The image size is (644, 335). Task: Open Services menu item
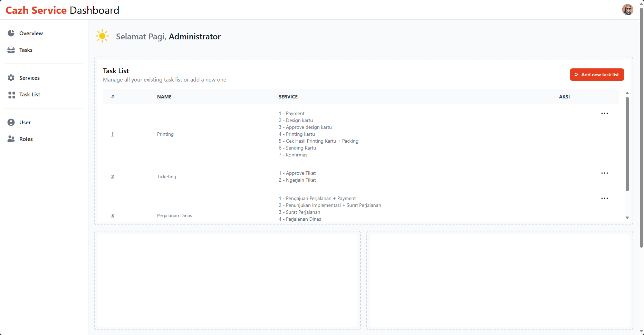pos(44,78)
